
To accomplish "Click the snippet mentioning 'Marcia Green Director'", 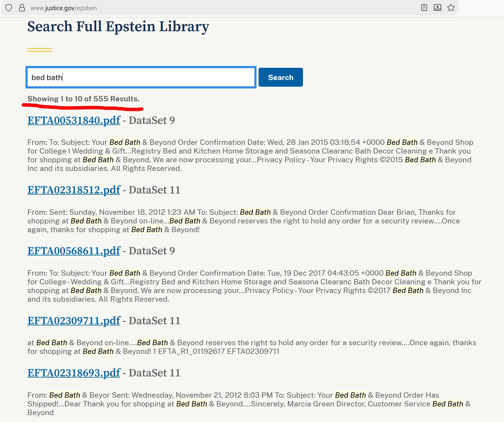I will pos(249,404).
